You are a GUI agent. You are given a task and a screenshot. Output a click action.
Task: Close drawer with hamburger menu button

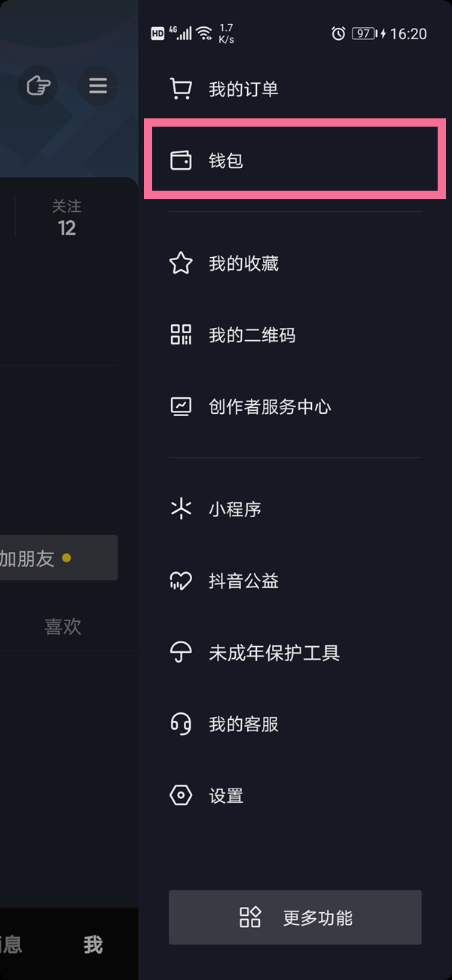click(97, 86)
